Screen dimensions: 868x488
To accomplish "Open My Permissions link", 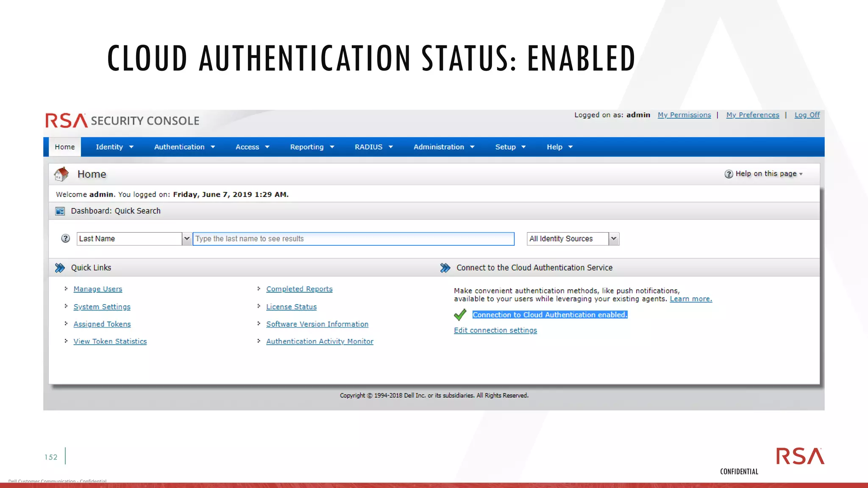I will coord(684,115).
